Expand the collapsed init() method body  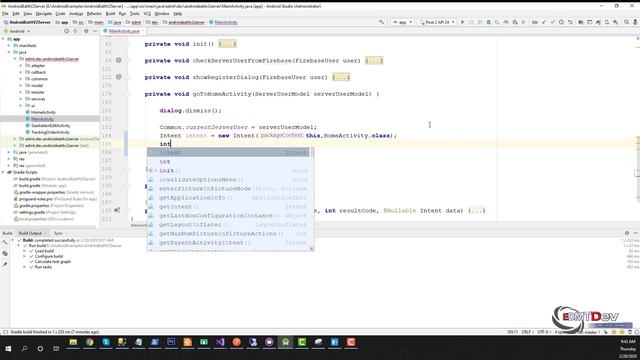click(x=227, y=44)
